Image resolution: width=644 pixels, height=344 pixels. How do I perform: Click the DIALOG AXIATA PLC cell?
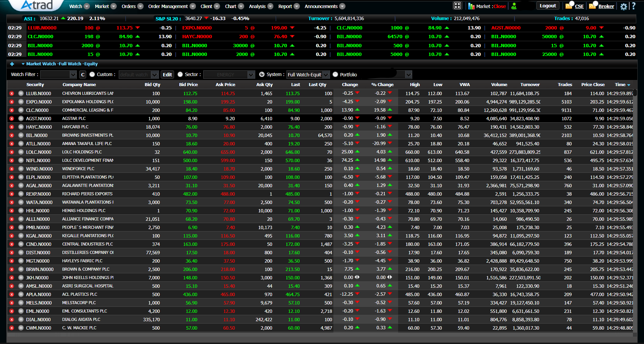81,320
